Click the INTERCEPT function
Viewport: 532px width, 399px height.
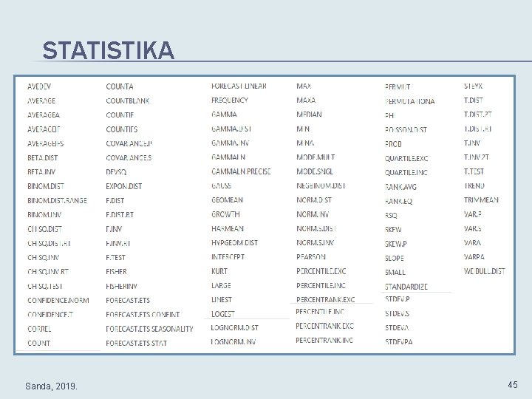tap(228, 257)
